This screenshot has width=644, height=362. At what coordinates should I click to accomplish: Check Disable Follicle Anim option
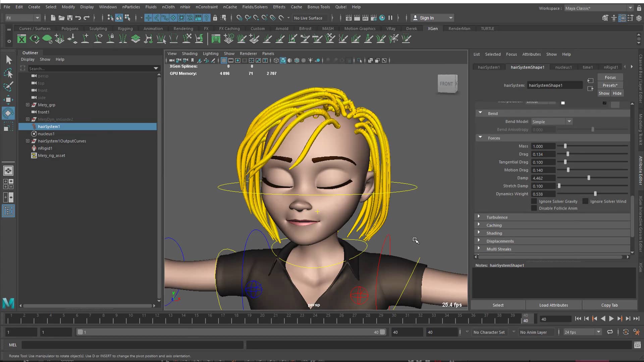click(534, 208)
